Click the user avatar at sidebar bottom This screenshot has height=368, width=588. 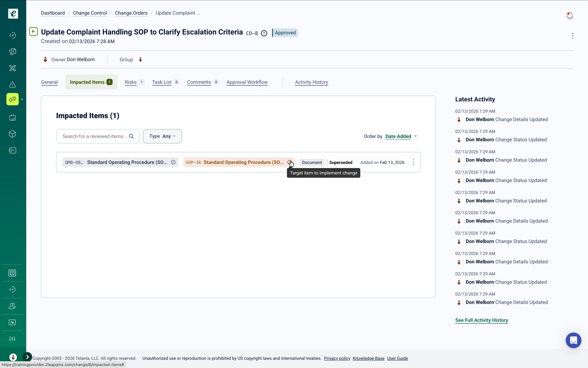click(x=13, y=357)
